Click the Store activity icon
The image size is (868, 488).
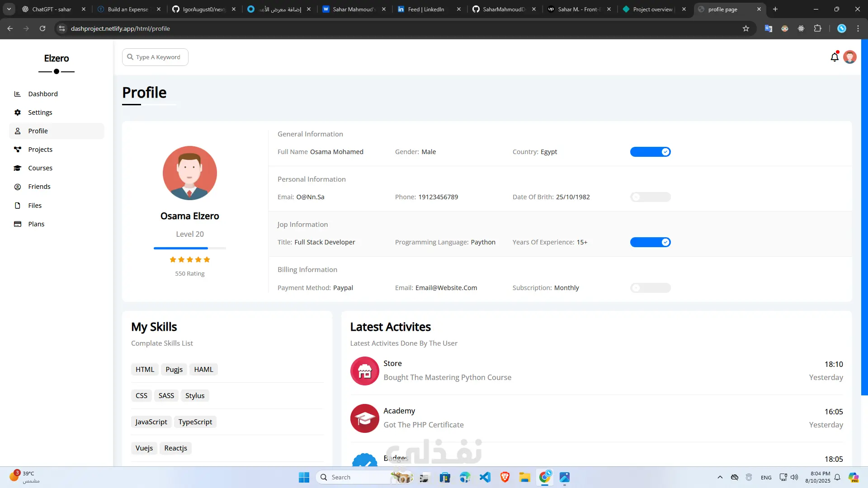(x=364, y=371)
